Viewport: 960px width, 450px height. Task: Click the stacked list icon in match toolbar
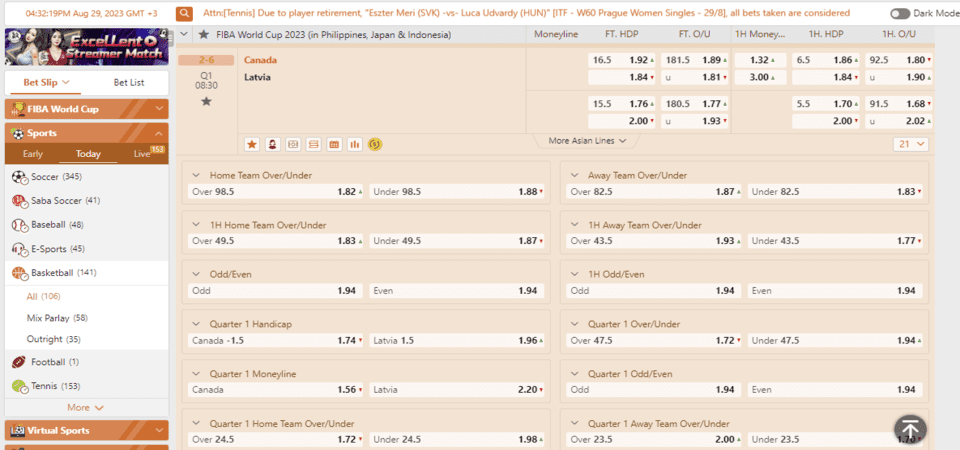(x=313, y=144)
